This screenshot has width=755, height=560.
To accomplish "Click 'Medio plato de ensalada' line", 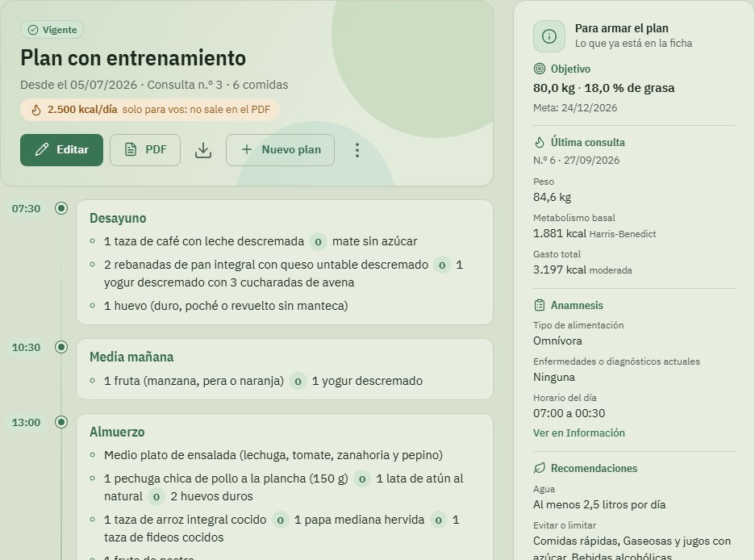I will (273, 455).
